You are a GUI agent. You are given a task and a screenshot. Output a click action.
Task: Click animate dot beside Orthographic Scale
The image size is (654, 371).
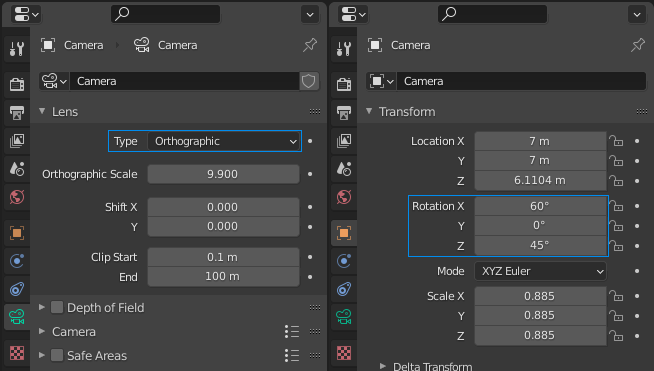tap(310, 174)
